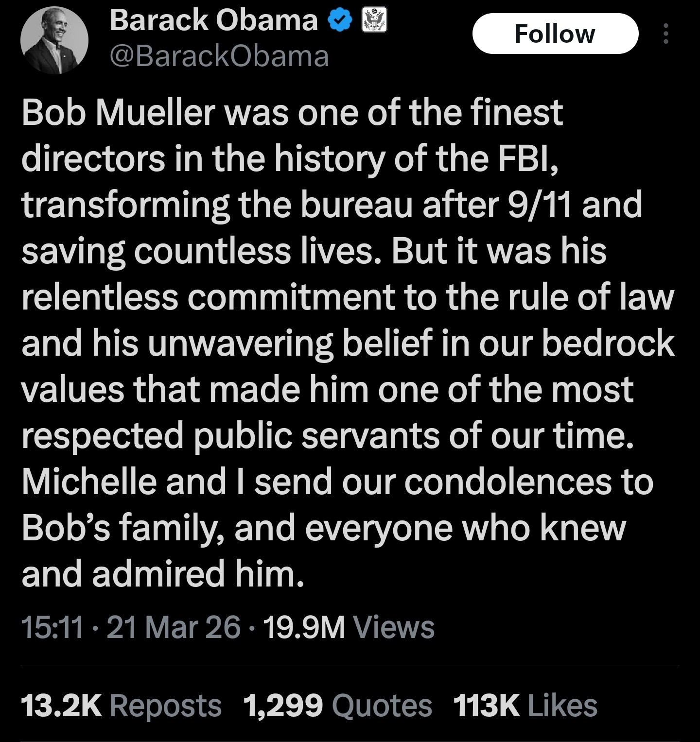Open the Barack Obama display name link
This screenshot has height=742, width=700.
click(213, 20)
